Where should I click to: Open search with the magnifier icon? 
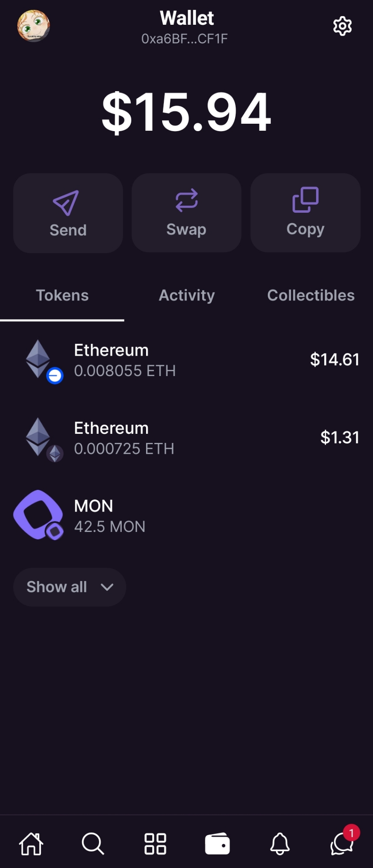click(x=93, y=844)
